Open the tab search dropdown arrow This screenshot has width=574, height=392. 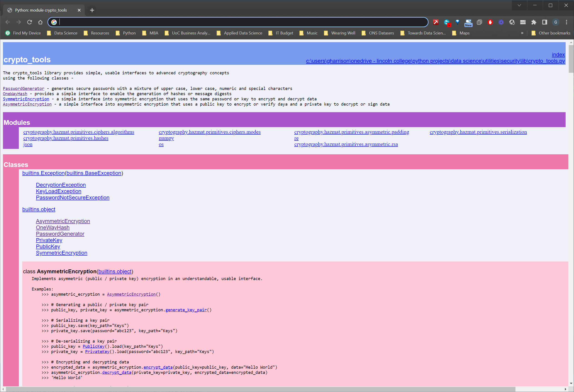tap(519, 5)
